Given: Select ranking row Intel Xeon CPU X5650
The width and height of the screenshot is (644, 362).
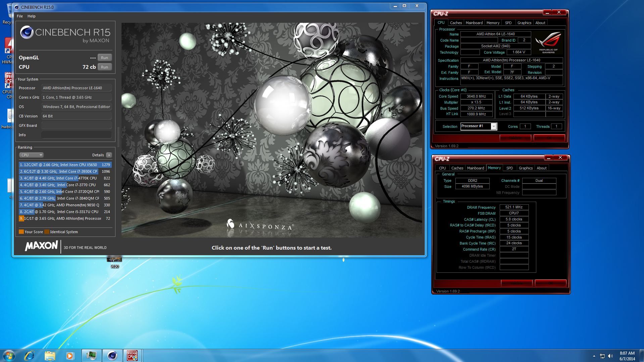Looking at the screenshot, I should (x=65, y=165).
